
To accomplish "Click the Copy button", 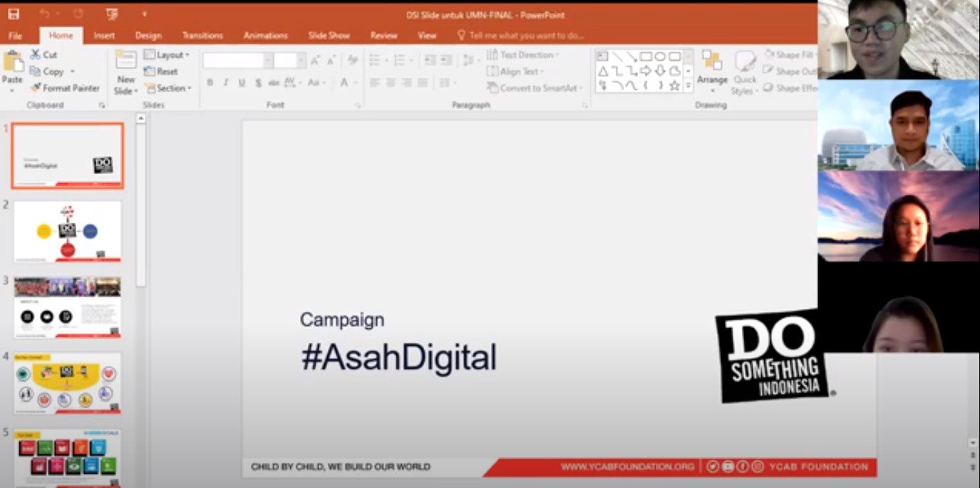I will pyautogui.click(x=53, y=71).
